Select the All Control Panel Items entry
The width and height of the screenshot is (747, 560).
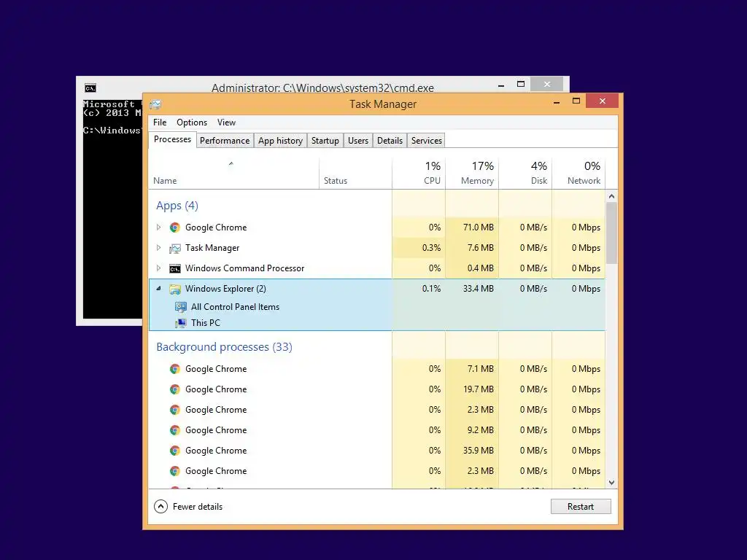point(235,307)
